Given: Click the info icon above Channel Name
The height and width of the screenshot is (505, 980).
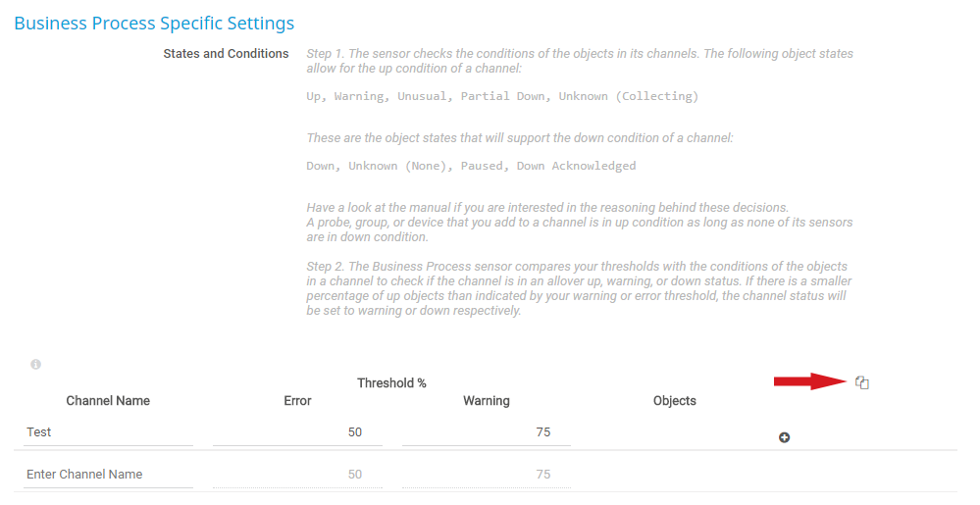Looking at the screenshot, I should [36, 365].
